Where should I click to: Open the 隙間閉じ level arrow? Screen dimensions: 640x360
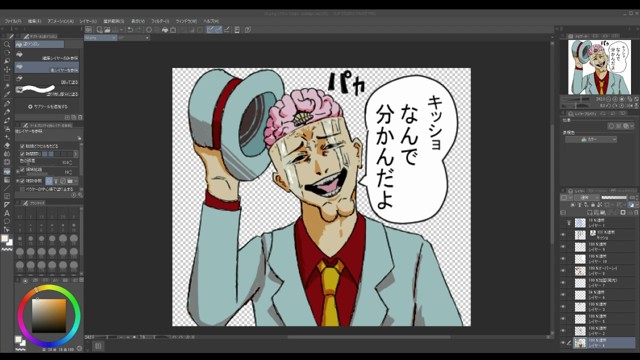(x=76, y=154)
